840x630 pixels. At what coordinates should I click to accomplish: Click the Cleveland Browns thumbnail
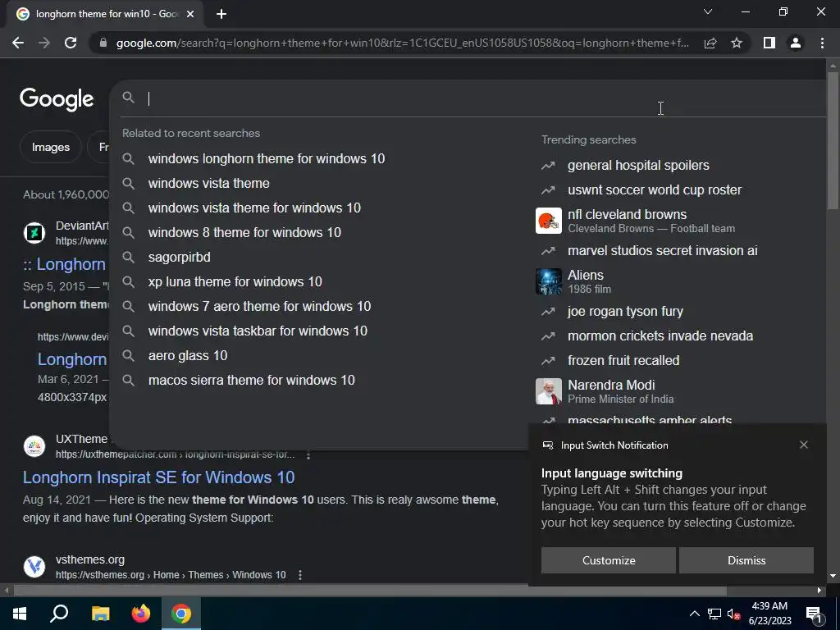coord(549,221)
